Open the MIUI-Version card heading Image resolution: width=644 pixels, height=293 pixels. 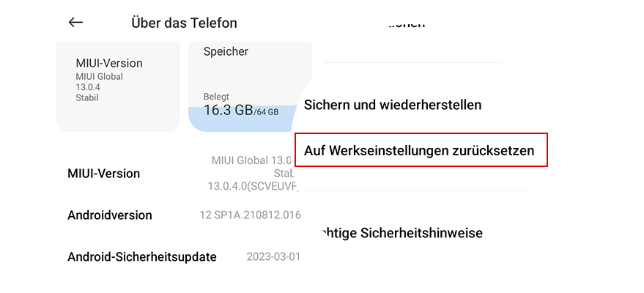tap(109, 63)
